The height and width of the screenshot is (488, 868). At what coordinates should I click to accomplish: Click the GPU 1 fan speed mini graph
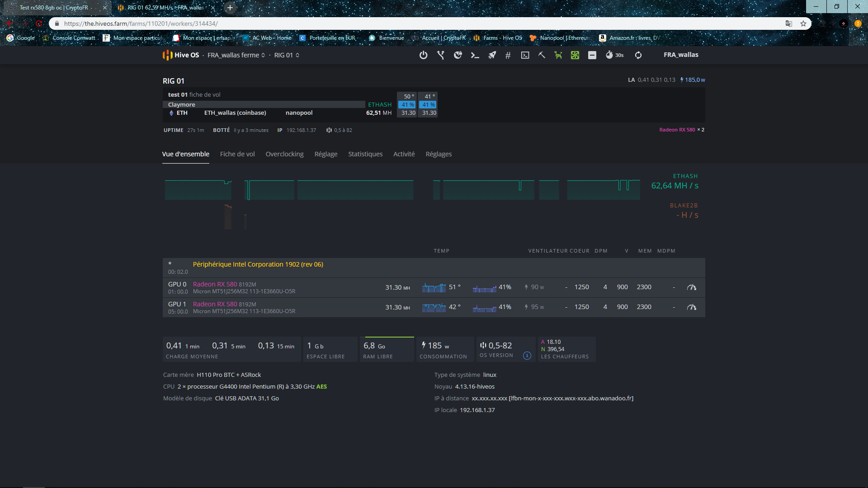pos(485,308)
